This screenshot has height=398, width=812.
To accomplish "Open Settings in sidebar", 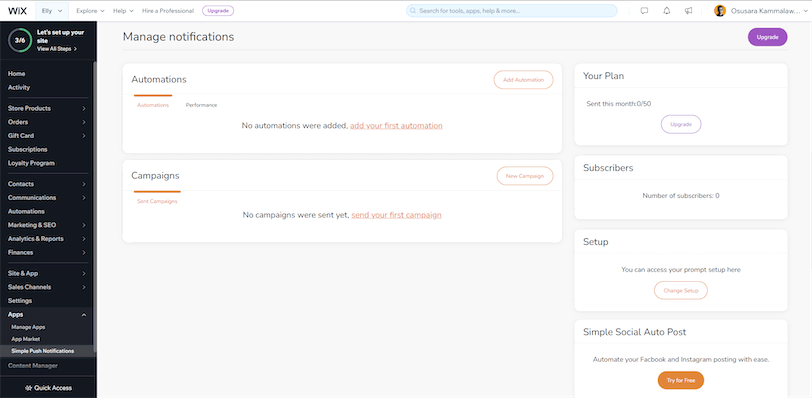I will (20, 301).
